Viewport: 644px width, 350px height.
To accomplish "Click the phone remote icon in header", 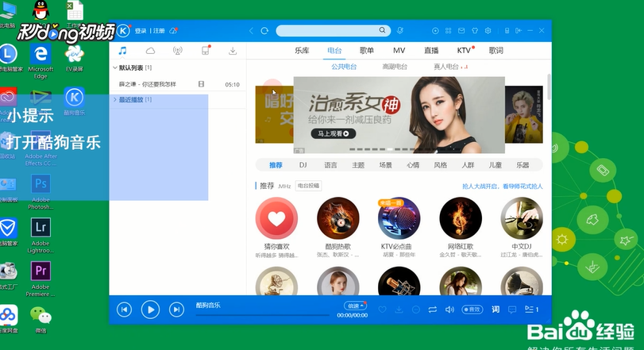I will point(507,31).
